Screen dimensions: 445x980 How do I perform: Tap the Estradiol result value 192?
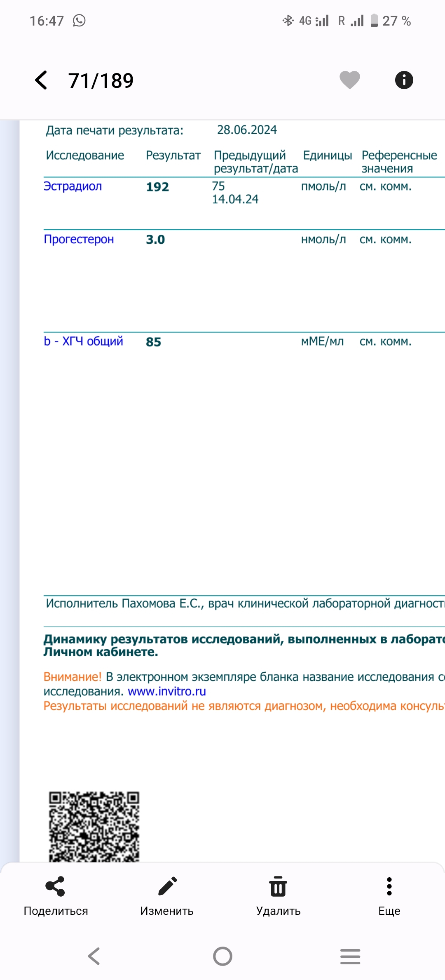(x=157, y=187)
